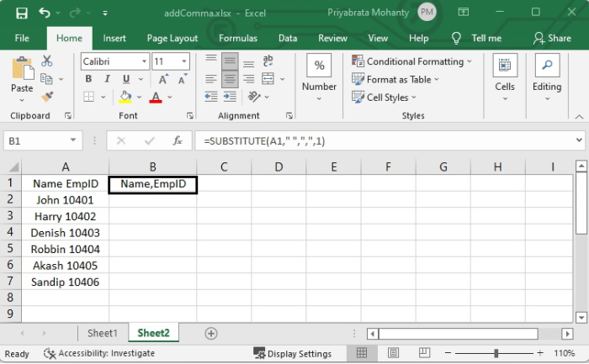589x364 pixels.
Task: Toggle Italic formatting
Action: click(x=107, y=79)
